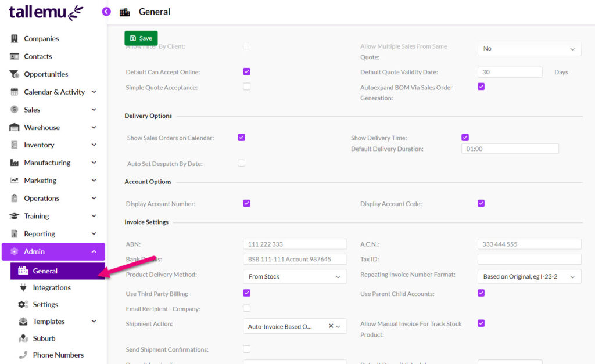The image size is (595, 364).
Task: Click the city icon beside General heading
Action: point(125,12)
